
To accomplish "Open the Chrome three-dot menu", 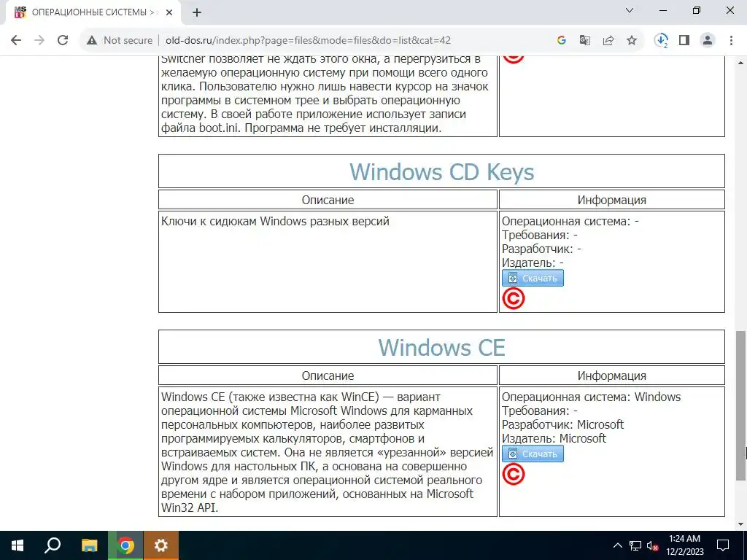I will point(731,41).
